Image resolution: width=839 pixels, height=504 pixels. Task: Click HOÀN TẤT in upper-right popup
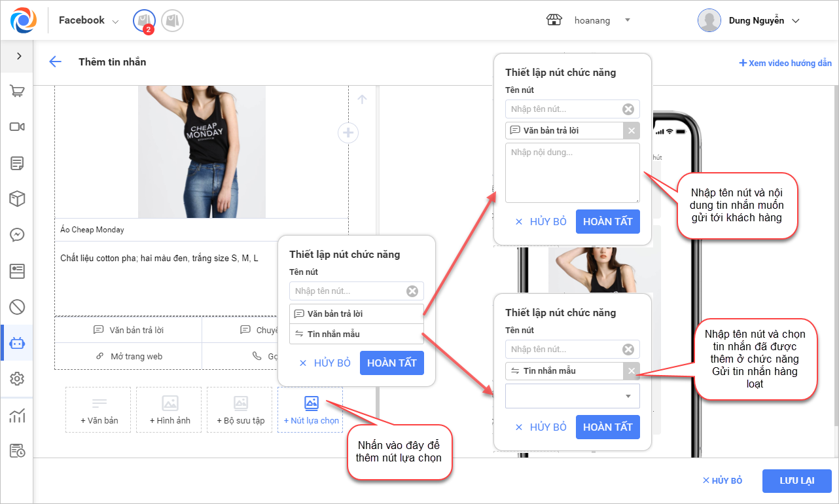coord(608,222)
